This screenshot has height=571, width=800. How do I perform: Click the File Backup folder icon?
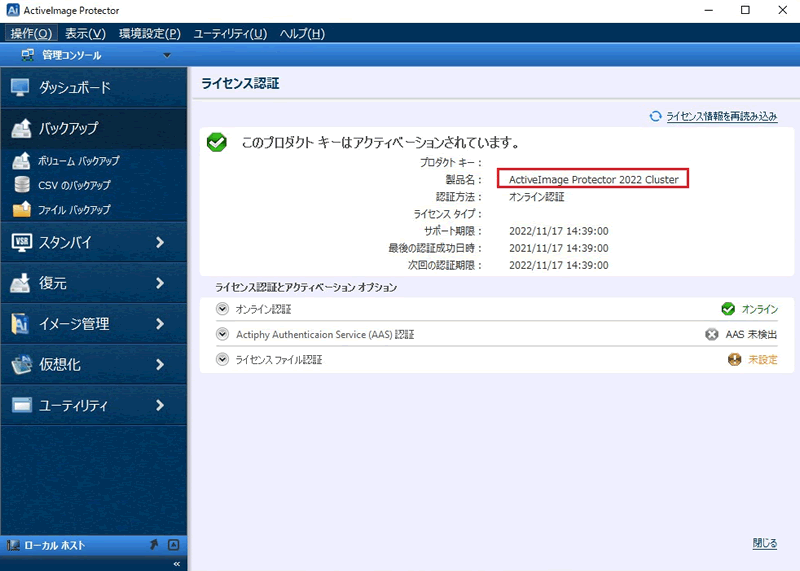tap(22, 209)
